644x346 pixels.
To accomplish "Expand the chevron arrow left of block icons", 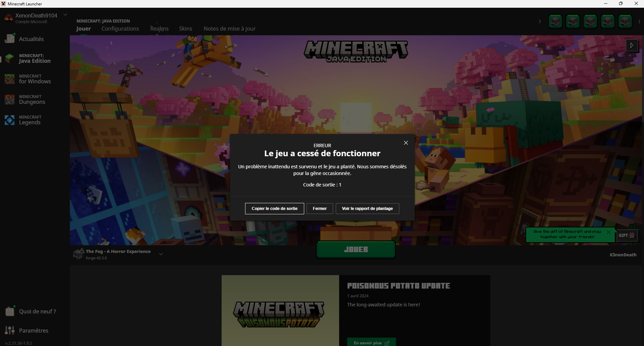I will tap(540, 21).
